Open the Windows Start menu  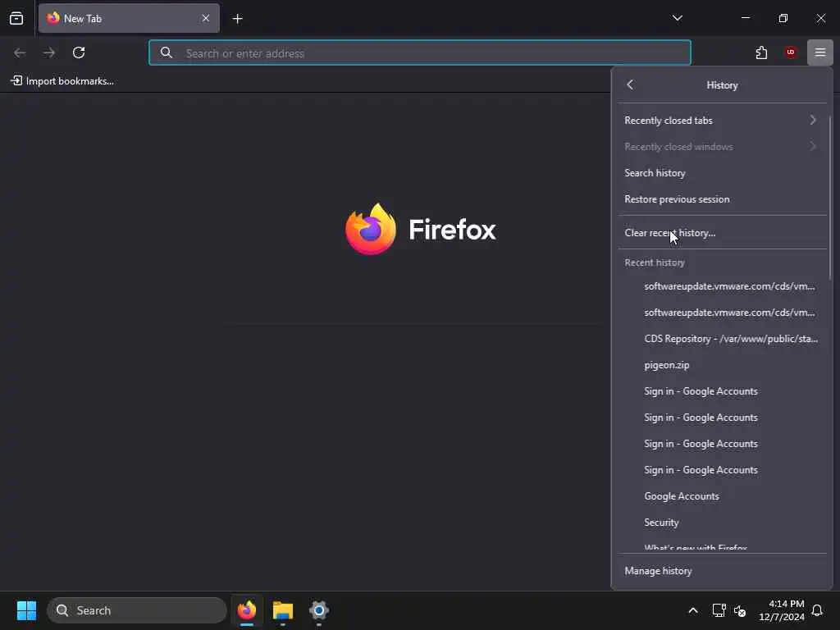click(x=26, y=610)
